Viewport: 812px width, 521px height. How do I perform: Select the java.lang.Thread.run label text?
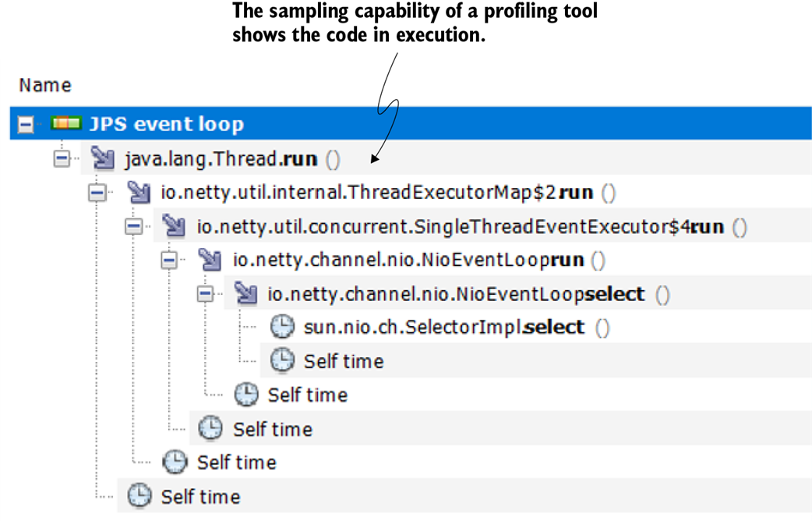(x=221, y=159)
